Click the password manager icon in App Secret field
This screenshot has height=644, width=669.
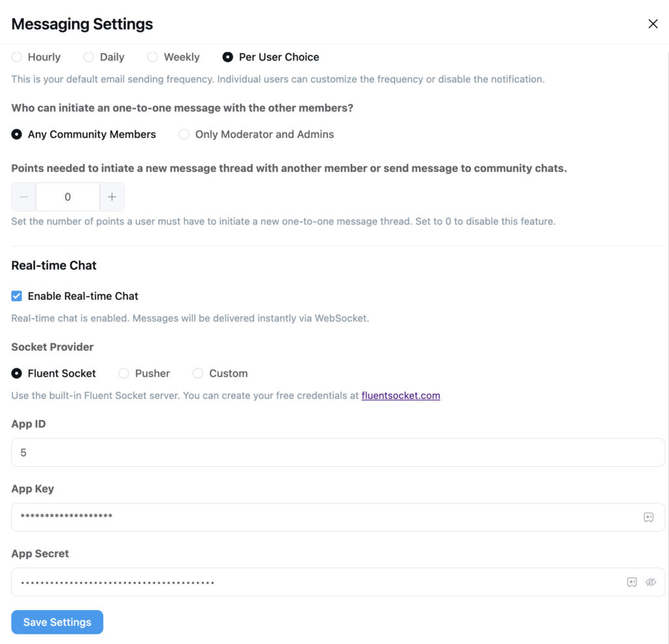click(632, 582)
